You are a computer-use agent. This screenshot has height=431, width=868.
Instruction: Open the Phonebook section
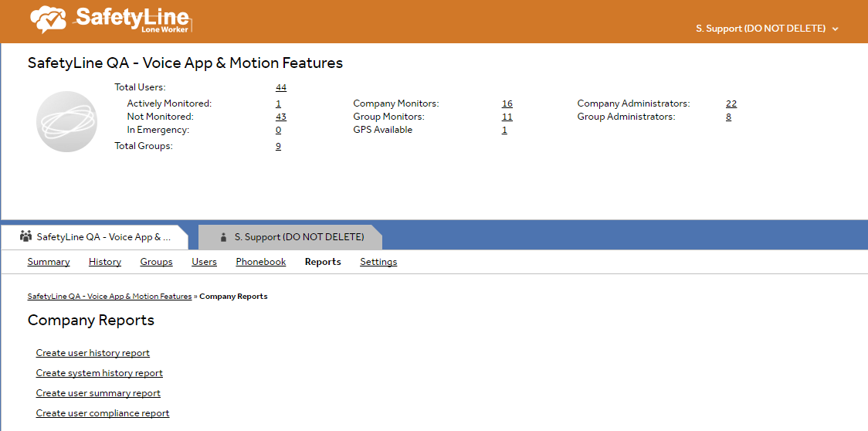pyautogui.click(x=261, y=262)
